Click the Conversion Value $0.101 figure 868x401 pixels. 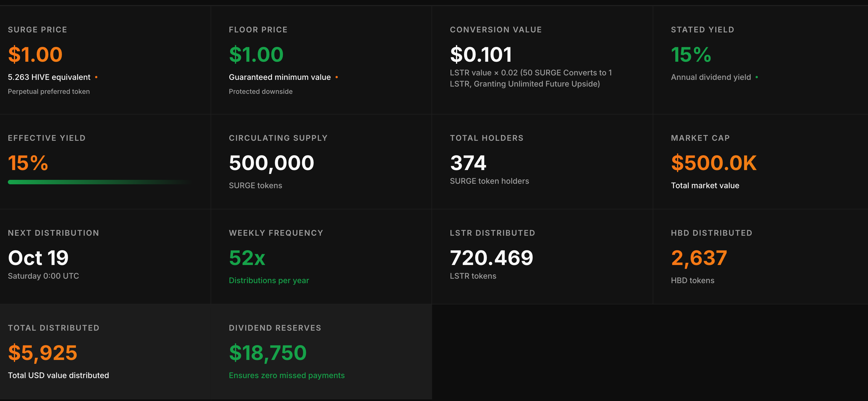point(481,55)
